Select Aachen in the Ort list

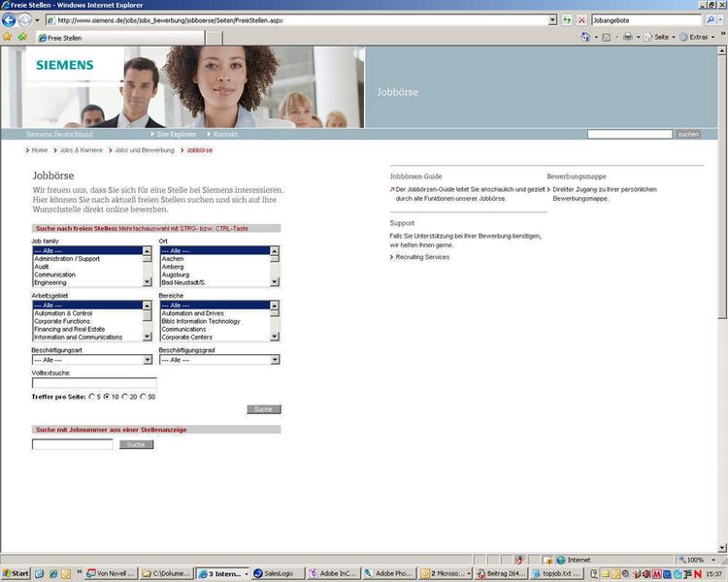tap(215, 259)
